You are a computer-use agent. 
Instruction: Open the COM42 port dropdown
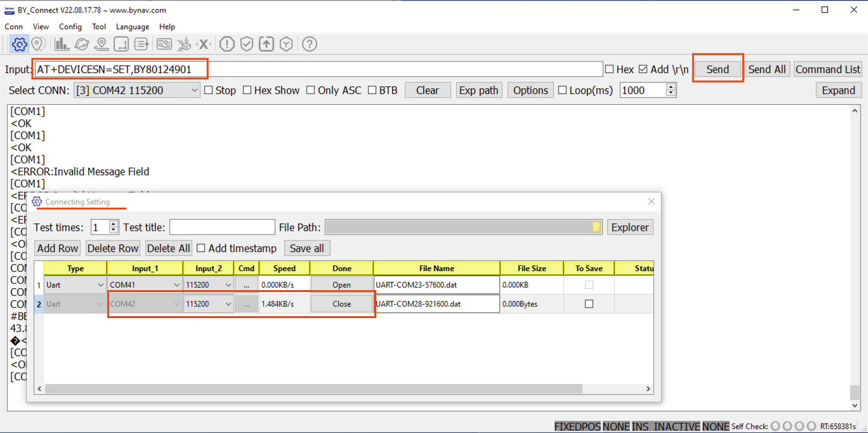(x=145, y=304)
